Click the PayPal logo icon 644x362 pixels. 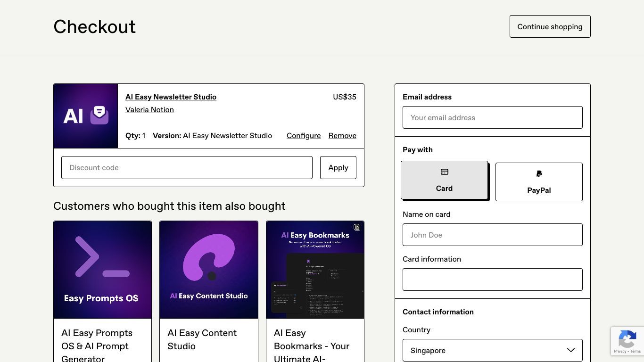(x=539, y=174)
